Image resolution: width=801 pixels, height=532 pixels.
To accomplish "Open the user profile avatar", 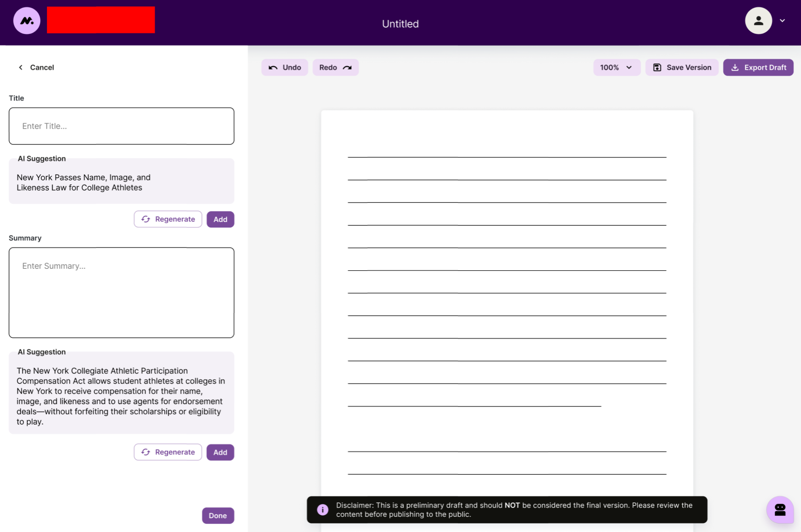I will (758, 20).
